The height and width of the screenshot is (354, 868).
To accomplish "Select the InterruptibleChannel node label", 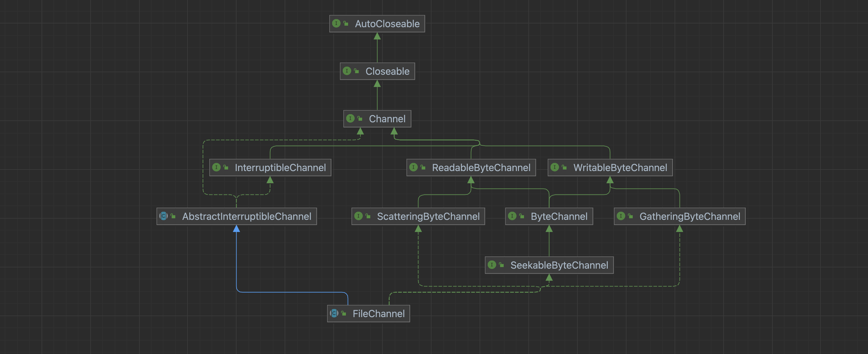I will 280,168.
